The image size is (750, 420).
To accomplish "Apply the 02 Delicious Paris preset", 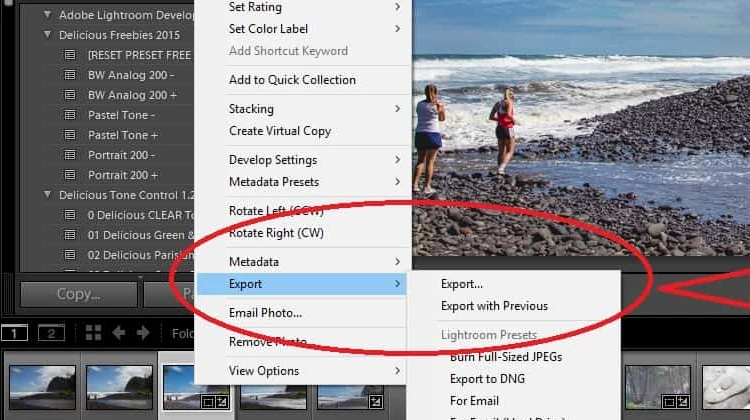I will (140, 255).
